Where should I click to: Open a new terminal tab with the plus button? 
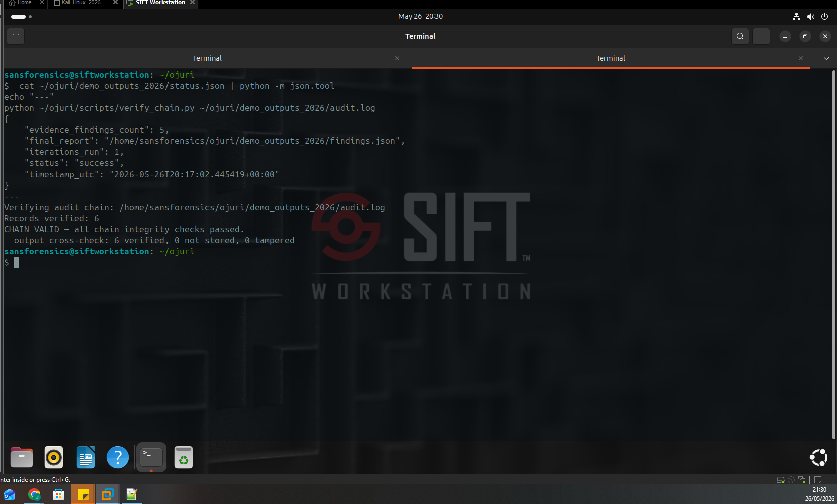16,36
